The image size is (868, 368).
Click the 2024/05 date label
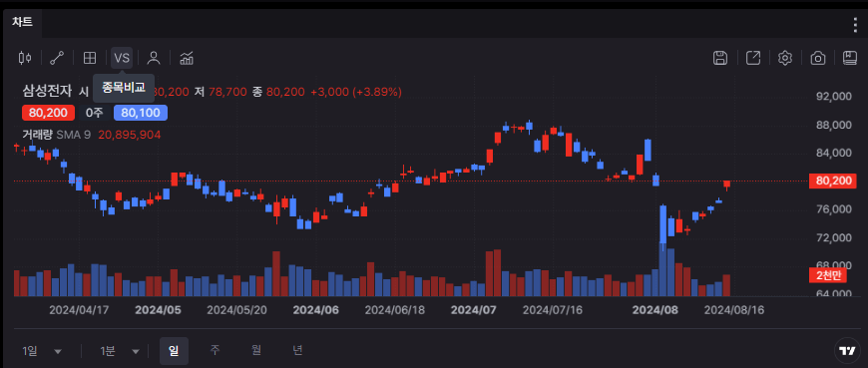[158, 310]
